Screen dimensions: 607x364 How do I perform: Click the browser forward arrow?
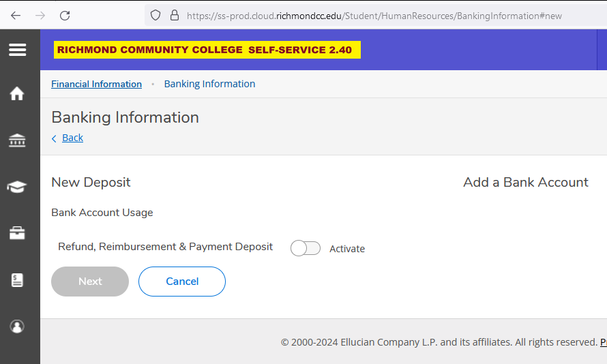(x=40, y=15)
